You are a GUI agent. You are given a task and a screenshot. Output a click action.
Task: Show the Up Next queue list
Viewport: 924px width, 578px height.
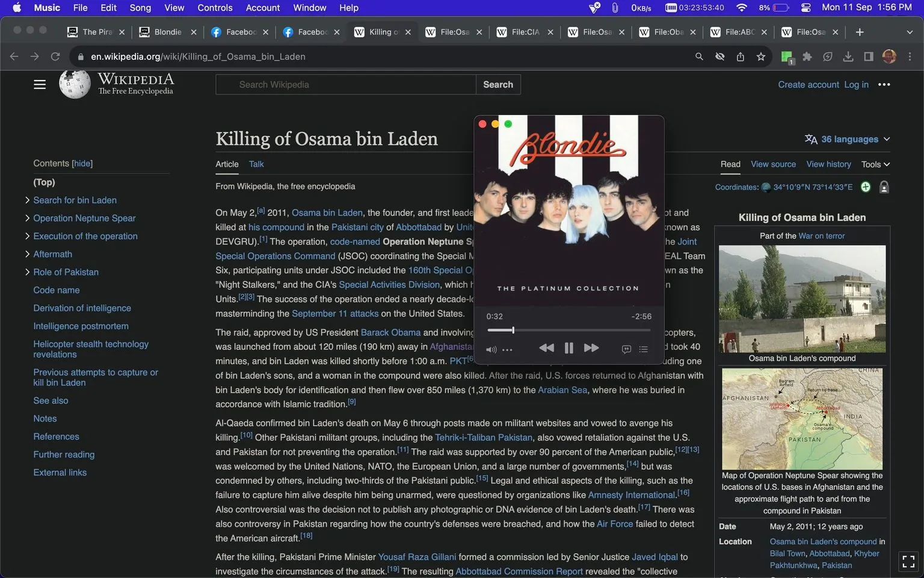643,349
